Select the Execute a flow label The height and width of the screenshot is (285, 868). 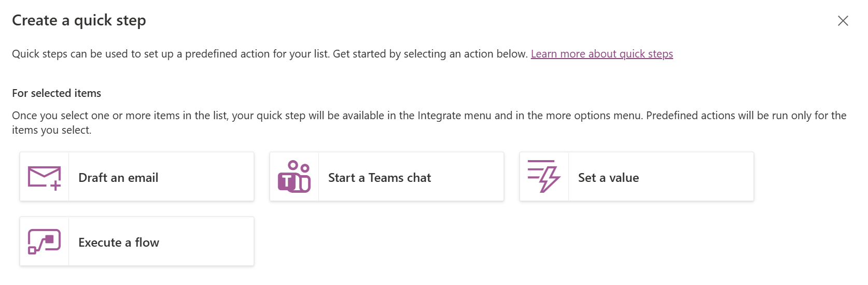[119, 243]
